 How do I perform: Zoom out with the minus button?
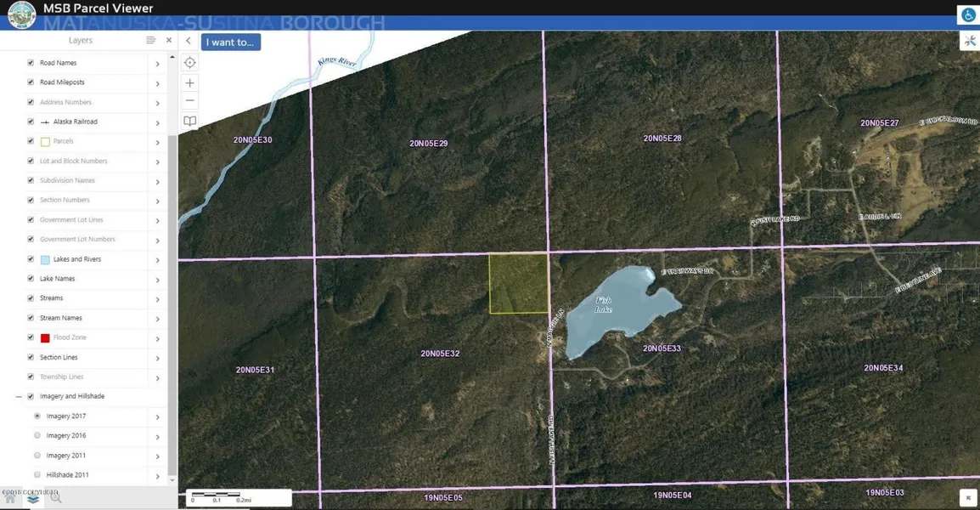click(x=190, y=101)
